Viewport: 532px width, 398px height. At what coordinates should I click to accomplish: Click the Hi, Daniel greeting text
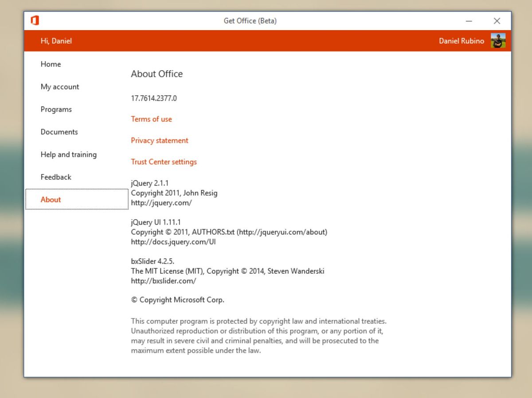point(56,41)
